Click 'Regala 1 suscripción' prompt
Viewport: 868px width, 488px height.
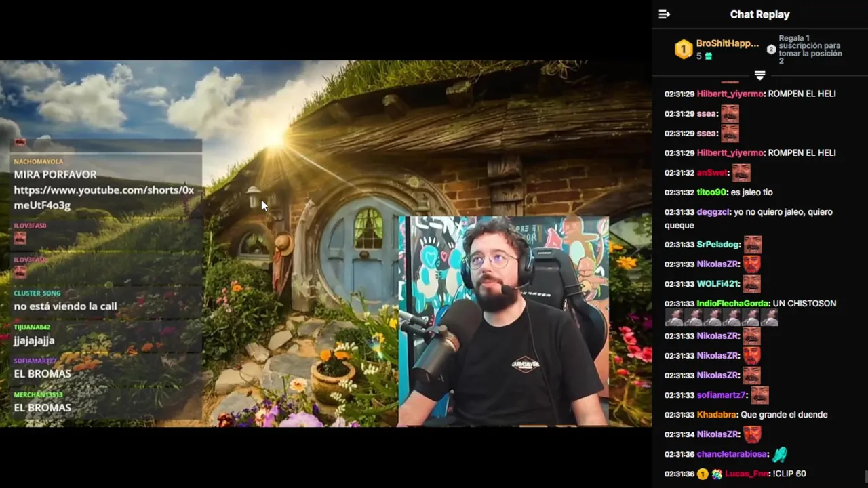point(810,49)
